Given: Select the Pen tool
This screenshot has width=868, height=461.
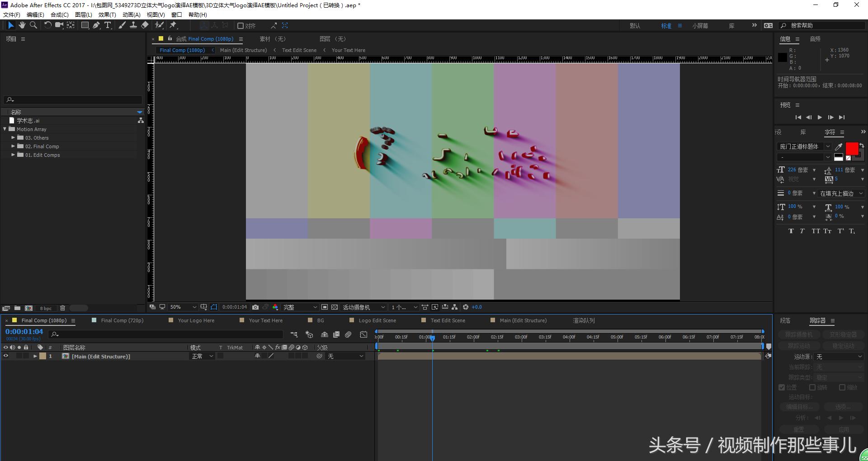Looking at the screenshot, I should pyautogui.click(x=96, y=25).
